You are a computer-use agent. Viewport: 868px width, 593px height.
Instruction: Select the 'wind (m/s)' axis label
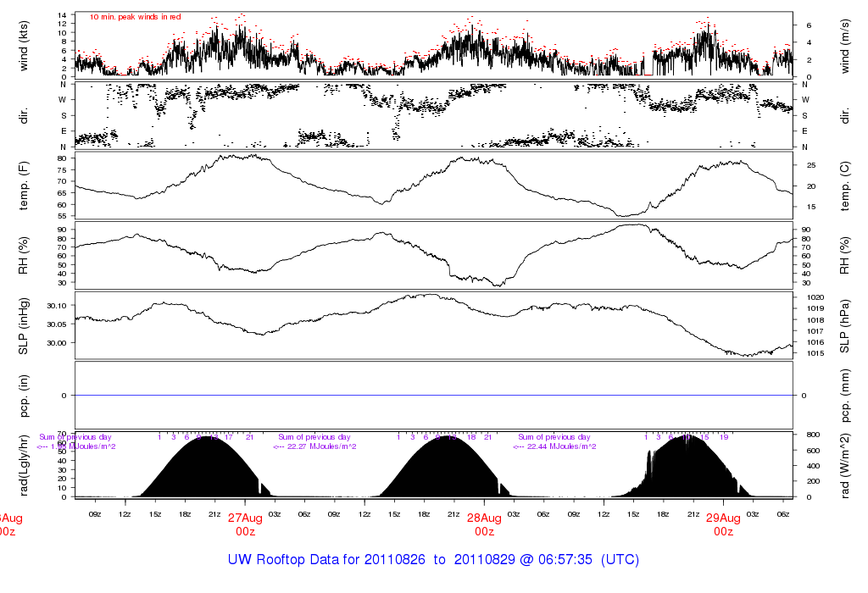click(x=845, y=46)
